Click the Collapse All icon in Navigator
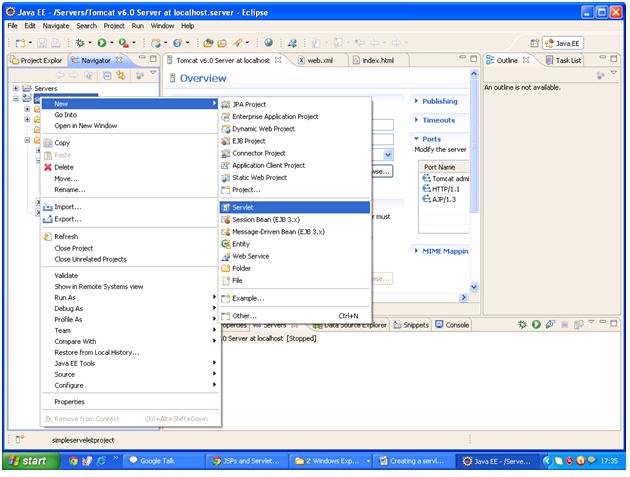 [x=107, y=75]
